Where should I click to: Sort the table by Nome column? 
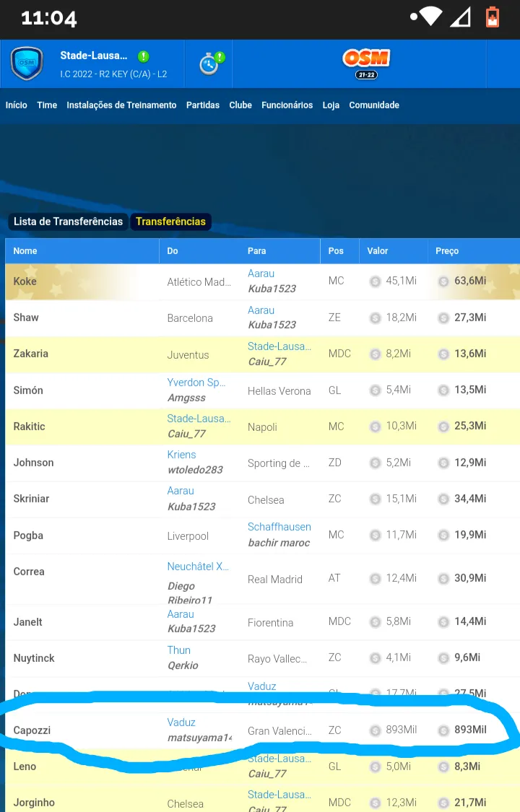25,251
